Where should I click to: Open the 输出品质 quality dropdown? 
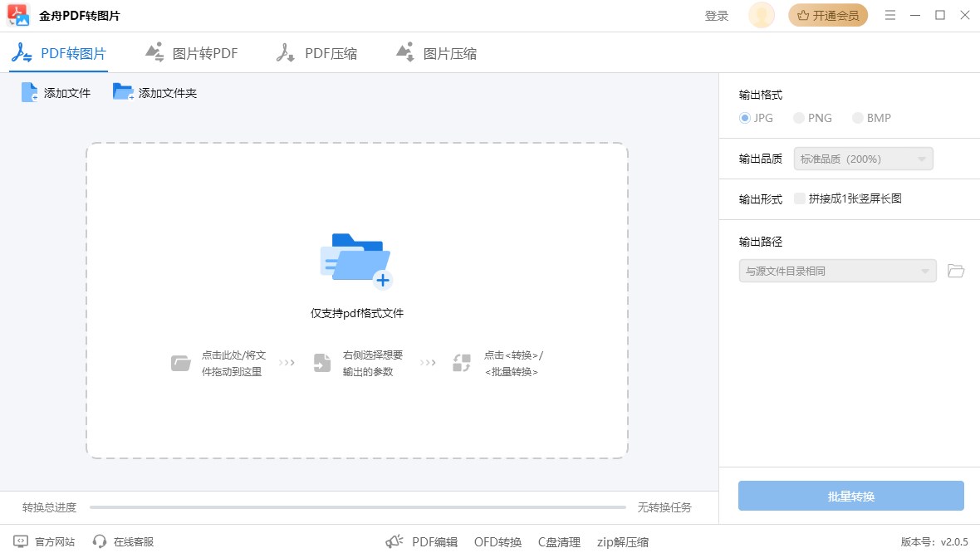[862, 158]
